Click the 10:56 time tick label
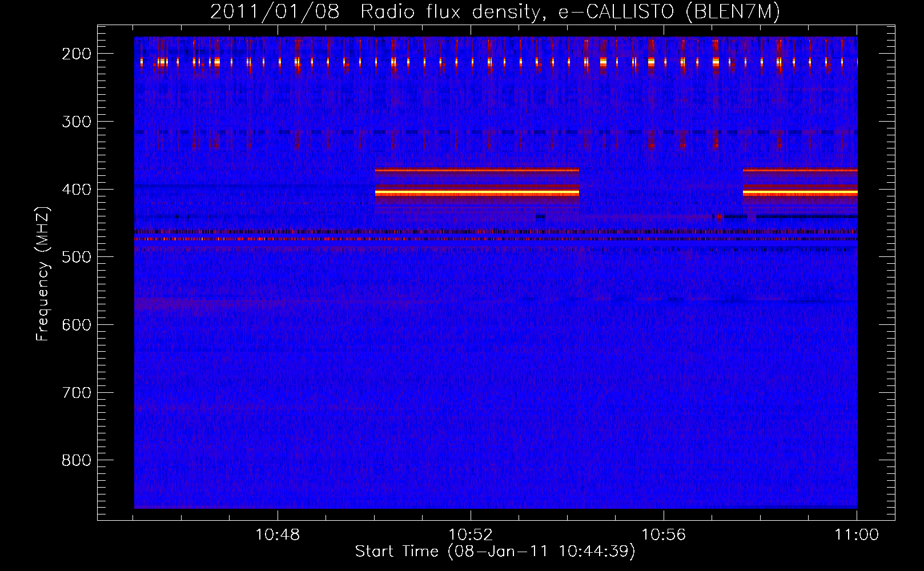 pos(664,535)
